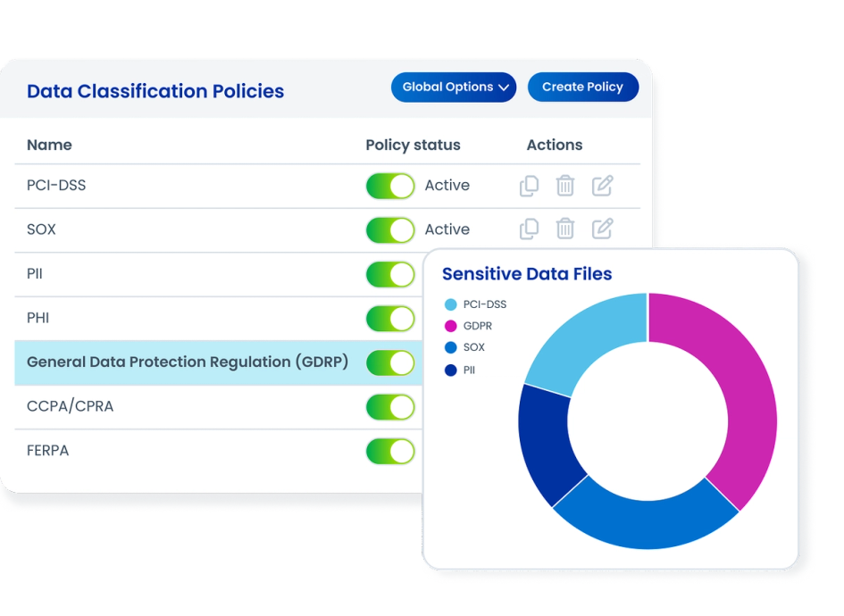Click the SOX policy name
Image resolution: width=844 pixels, height=616 pixels.
[41, 229]
